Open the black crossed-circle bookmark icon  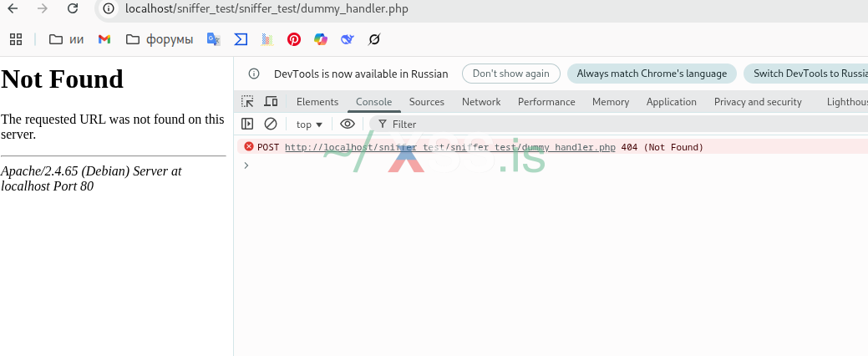coord(374,39)
